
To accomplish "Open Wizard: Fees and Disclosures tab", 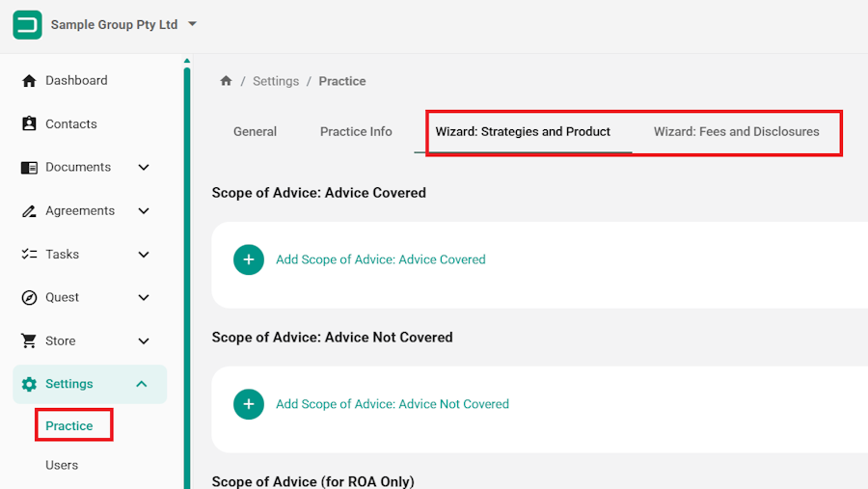I will [x=736, y=132].
